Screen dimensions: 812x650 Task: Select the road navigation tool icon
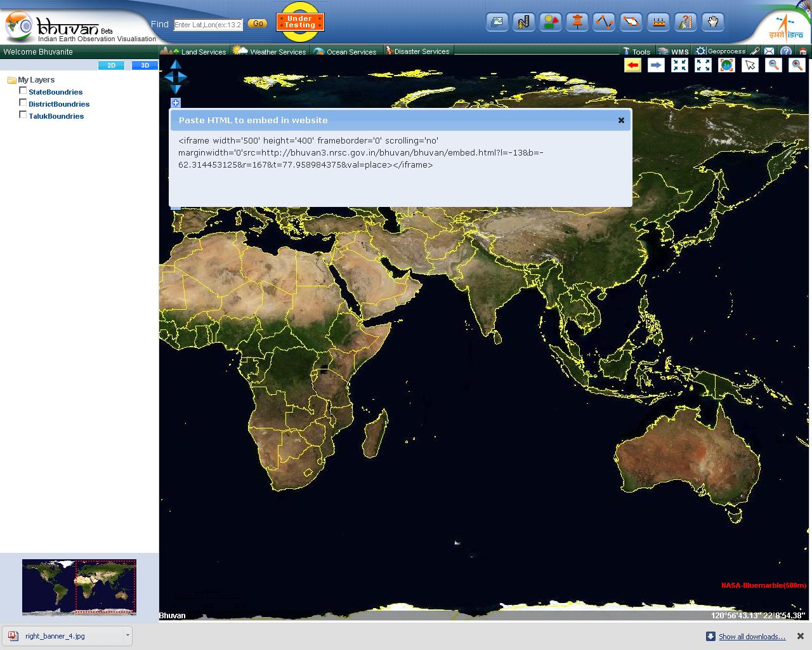pos(524,22)
